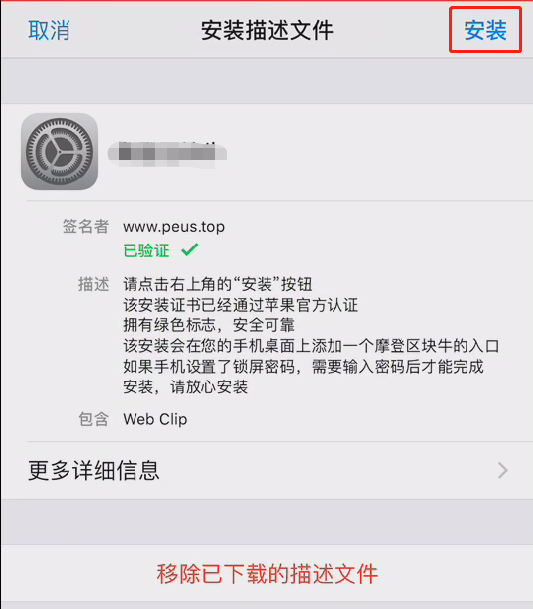Click the chevron arrow beside 更多详细信息
This screenshot has width=533, height=609.
(503, 470)
